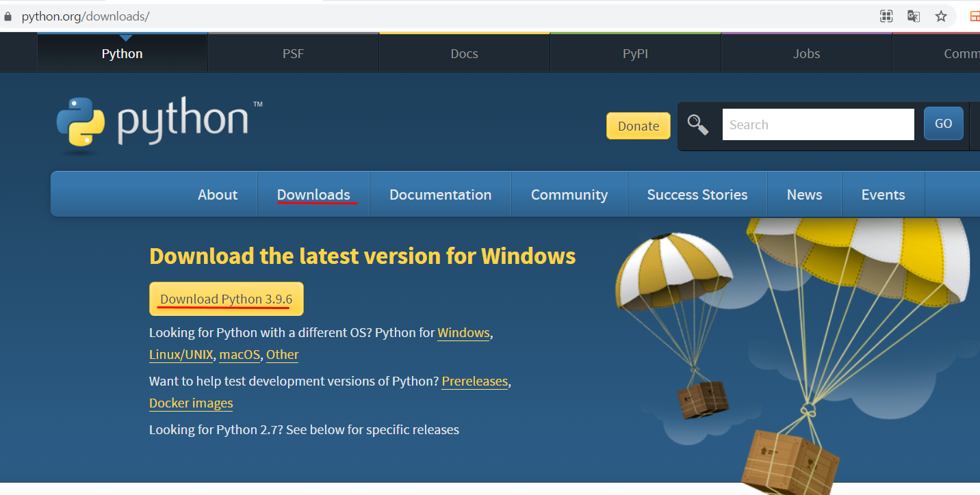Click 'Looking for Python with a different OS?' text
Screen dimensions: 980x495
point(261,333)
